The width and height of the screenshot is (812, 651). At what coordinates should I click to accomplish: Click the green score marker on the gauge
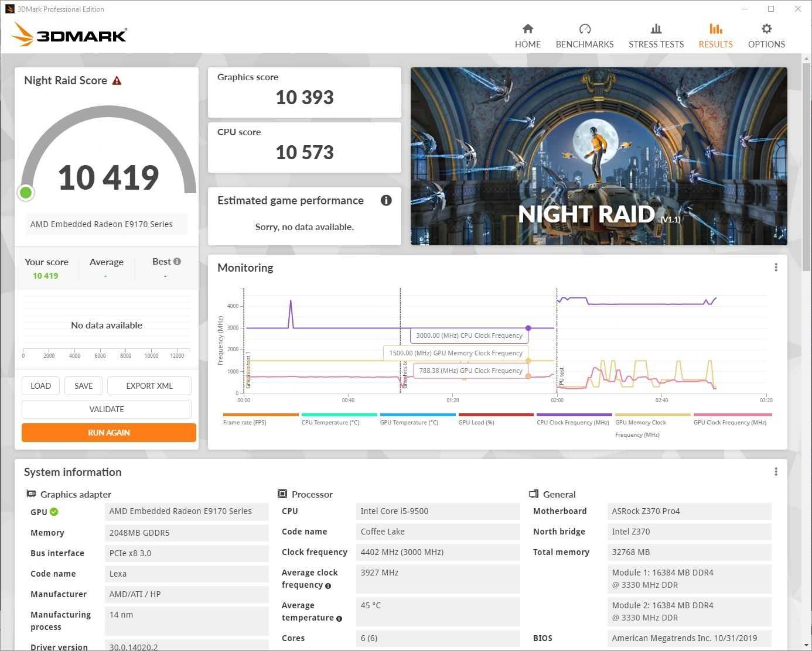click(x=26, y=193)
